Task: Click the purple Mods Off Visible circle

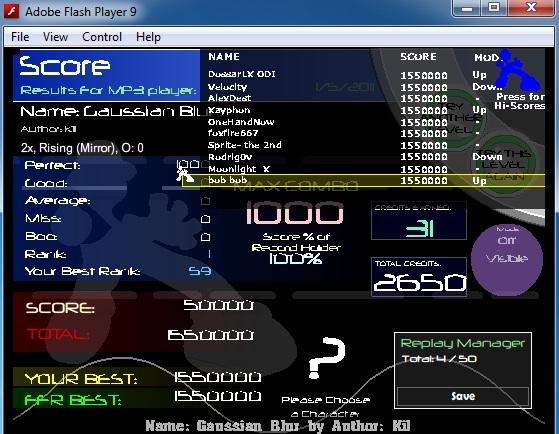Action: 507,259
